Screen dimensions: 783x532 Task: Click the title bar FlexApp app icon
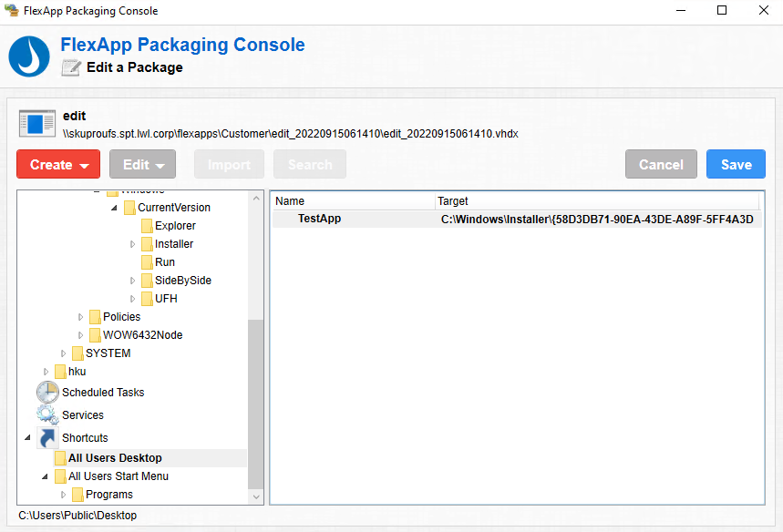pos(12,10)
